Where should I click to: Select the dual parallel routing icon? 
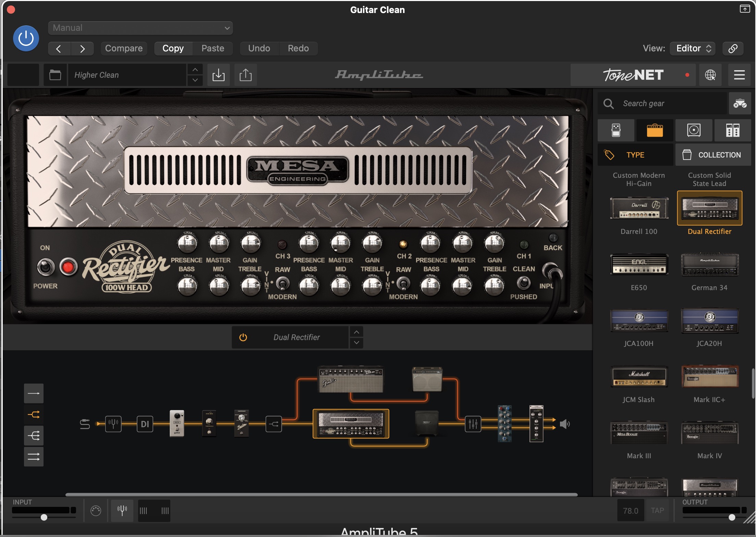[x=34, y=457]
